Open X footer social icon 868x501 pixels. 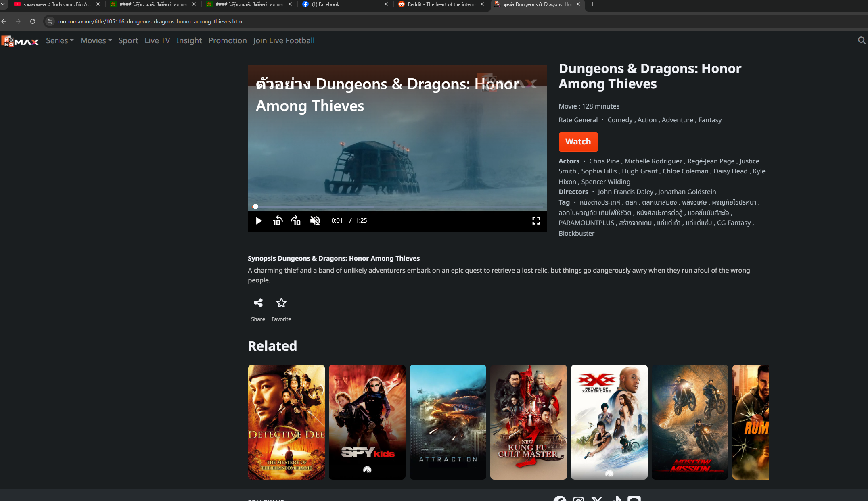coord(597,499)
